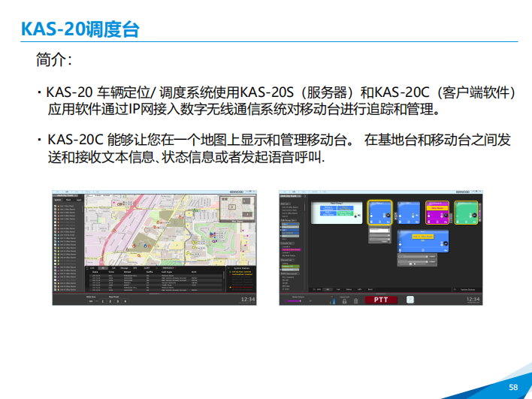Switch to the EMERGENCY tab in the log panel
This screenshot has width=532, height=399.
click(168, 267)
